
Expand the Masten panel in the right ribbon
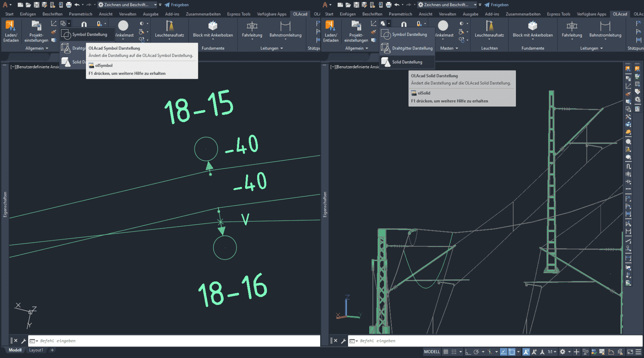click(449, 48)
